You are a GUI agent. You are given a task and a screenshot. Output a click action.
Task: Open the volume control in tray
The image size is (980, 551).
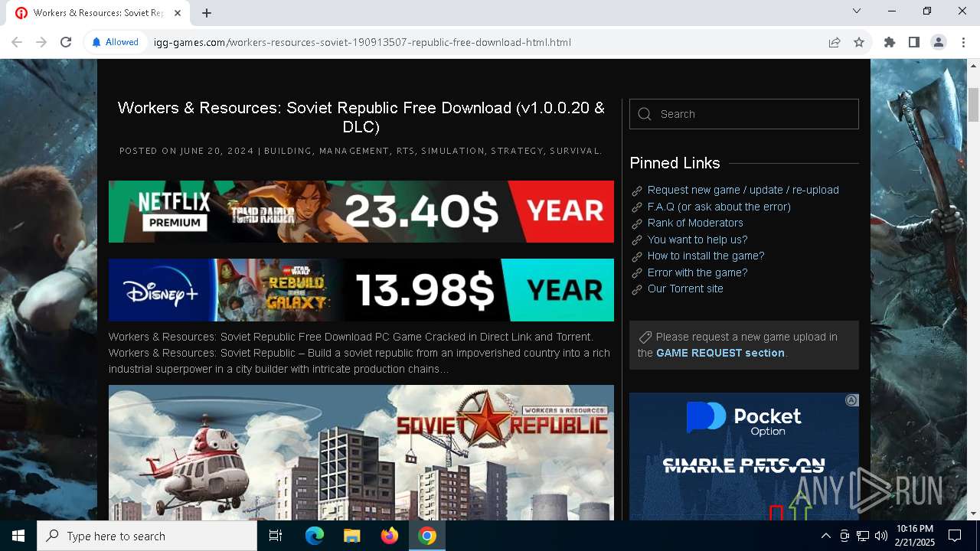coord(881,536)
